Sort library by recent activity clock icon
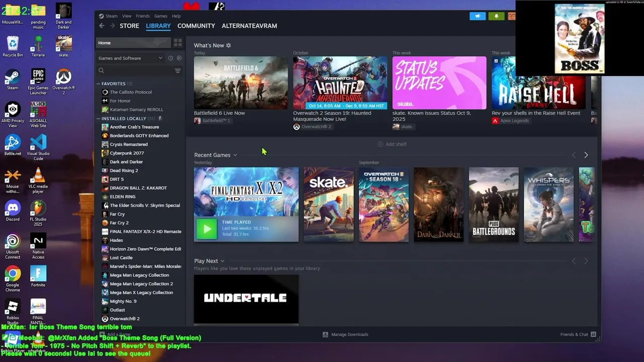This screenshot has width=644, height=362. [x=171, y=58]
